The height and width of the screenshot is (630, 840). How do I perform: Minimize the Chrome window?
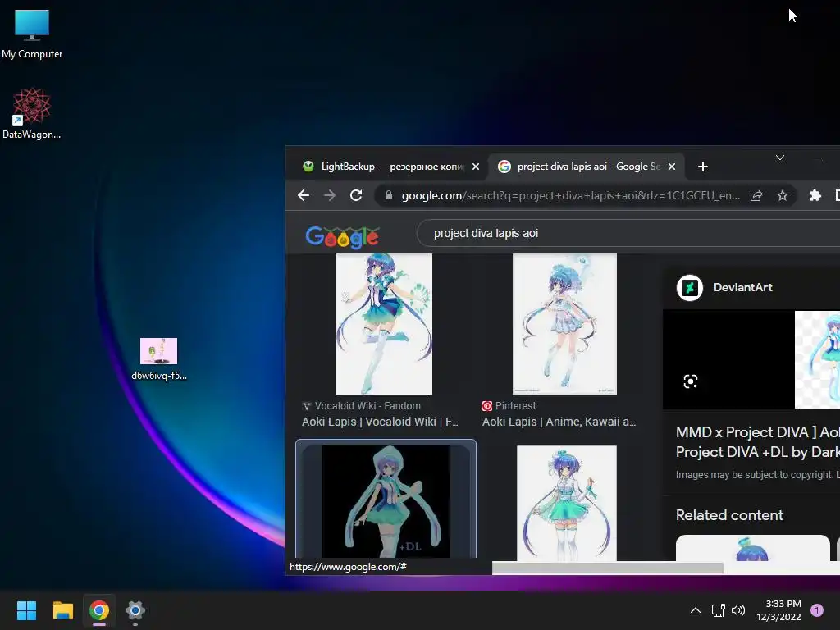coord(818,157)
